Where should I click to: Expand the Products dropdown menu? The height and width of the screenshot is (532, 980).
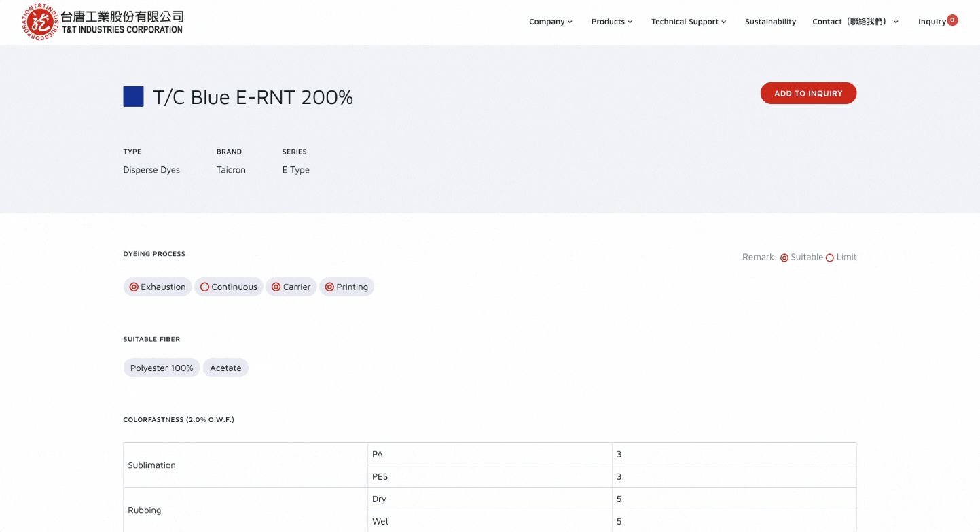click(x=612, y=22)
